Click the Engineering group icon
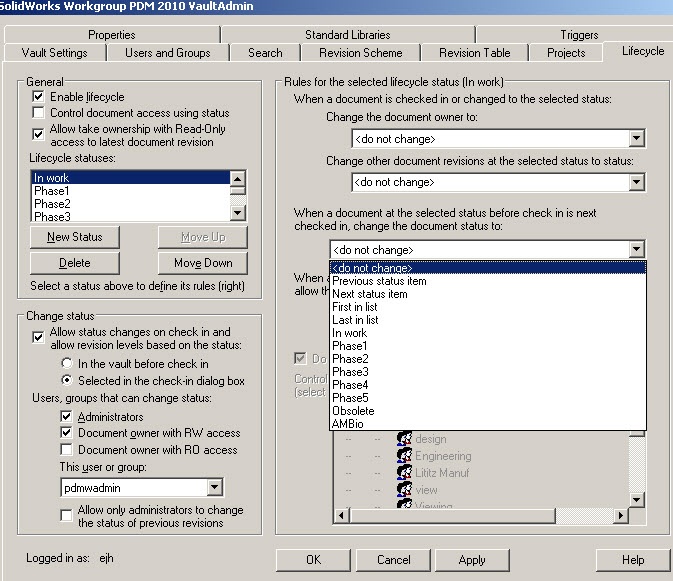 404,455
